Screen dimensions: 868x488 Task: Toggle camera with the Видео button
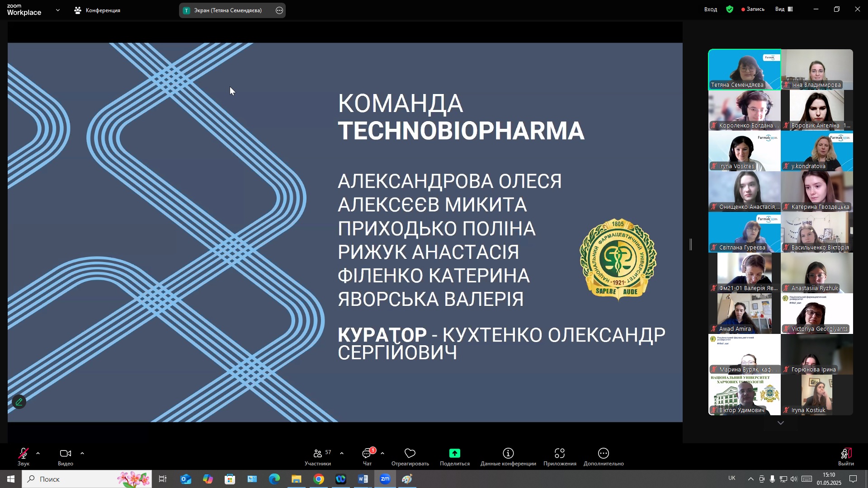(66, 457)
